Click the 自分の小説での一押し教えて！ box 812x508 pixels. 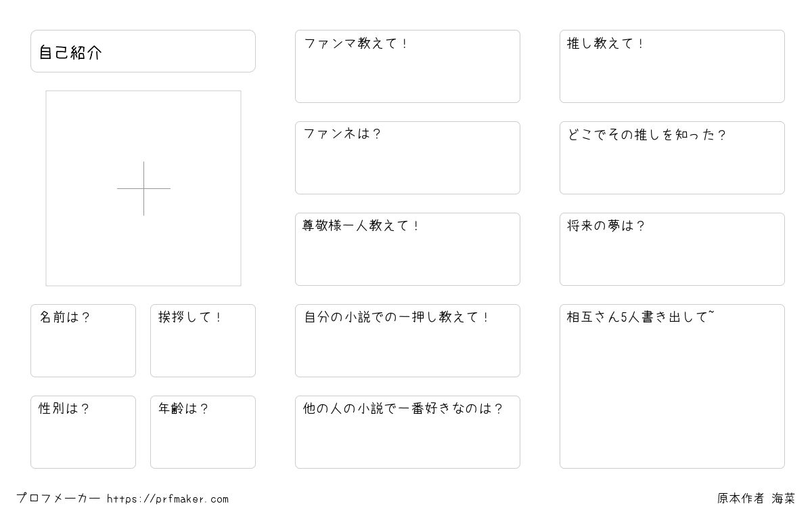point(407,341)
